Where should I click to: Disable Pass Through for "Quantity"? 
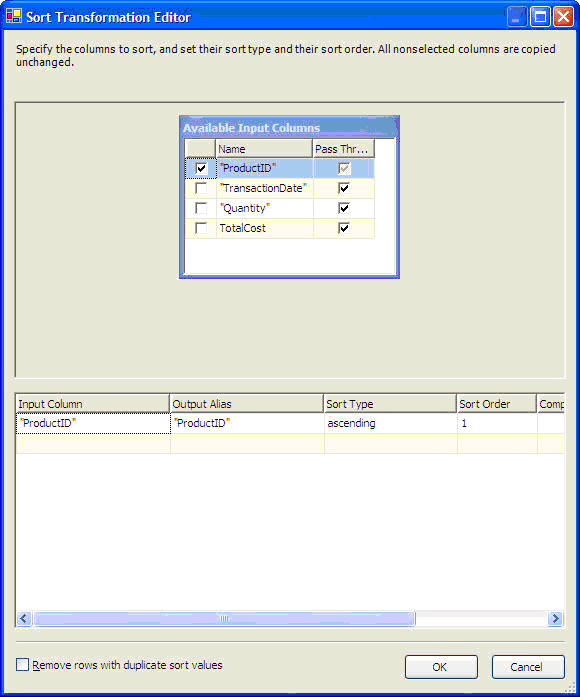344,208
